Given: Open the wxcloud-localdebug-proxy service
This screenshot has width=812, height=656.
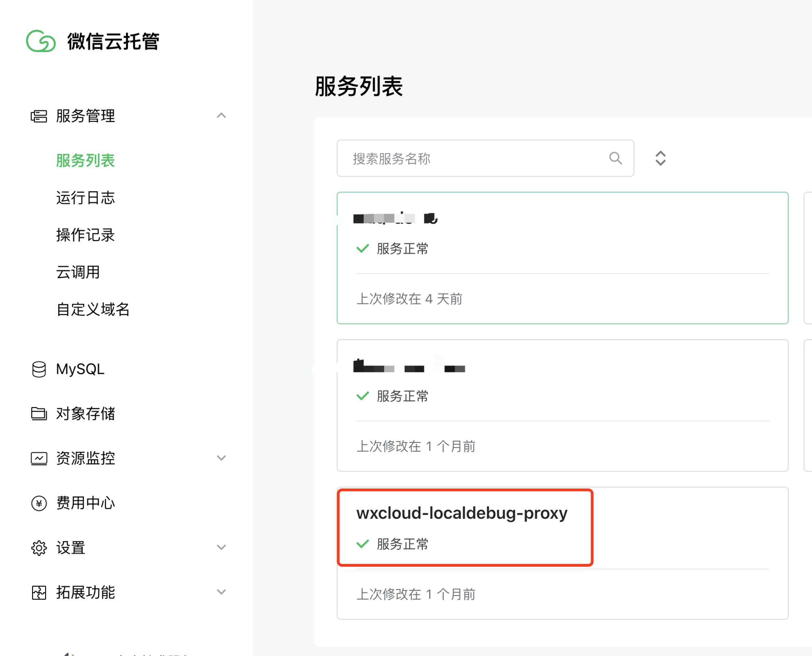Looking at the screenshot, I should click(x=462, y=513).
